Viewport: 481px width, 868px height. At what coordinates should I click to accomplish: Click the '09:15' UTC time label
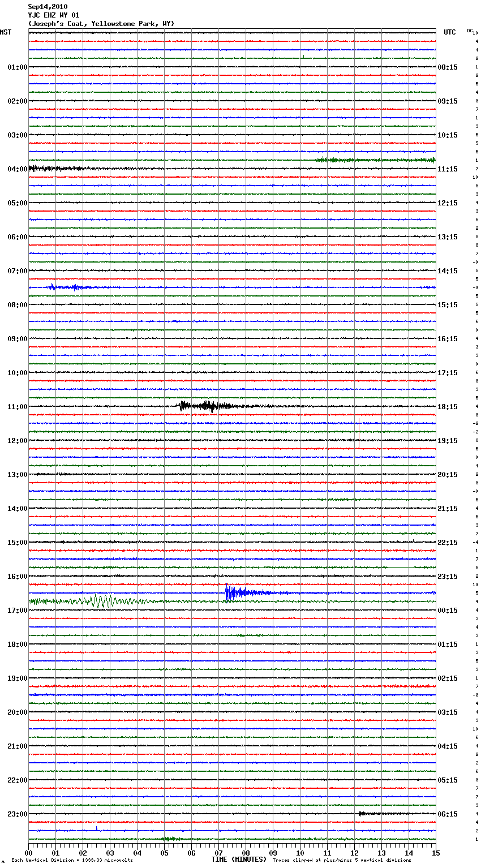[x=448, y=101]
